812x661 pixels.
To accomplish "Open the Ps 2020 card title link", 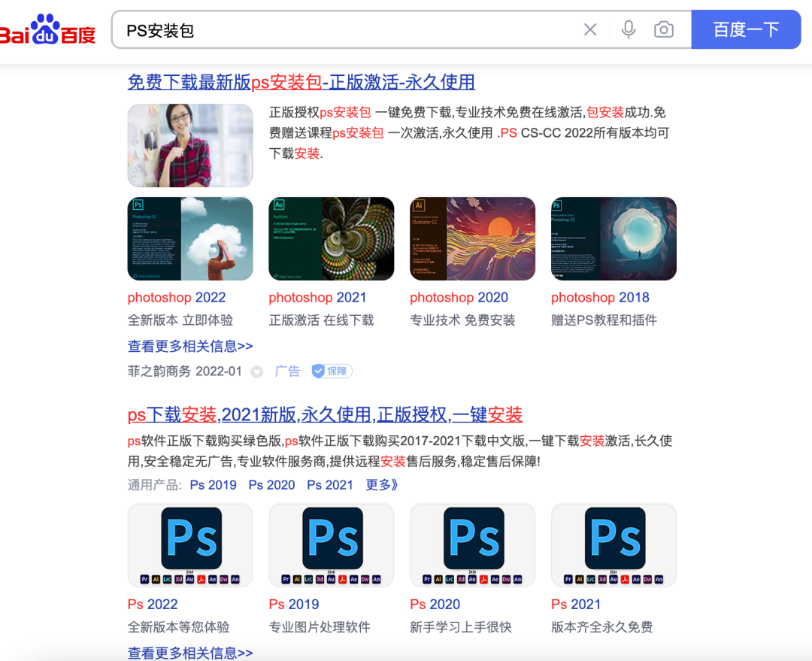I will pos(435,604).
